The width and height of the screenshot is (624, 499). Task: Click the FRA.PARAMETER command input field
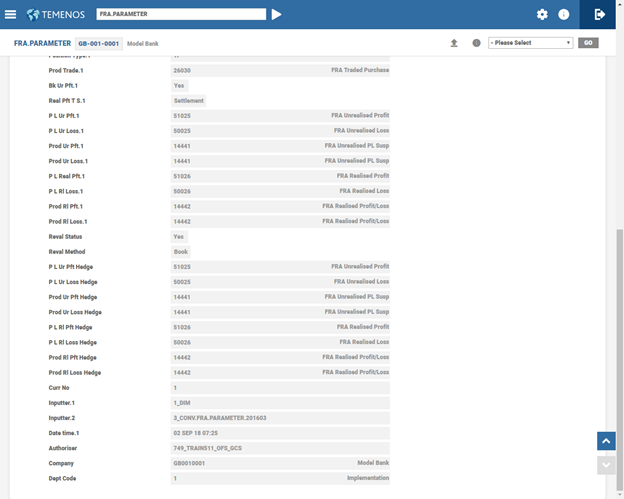point(181,14)
